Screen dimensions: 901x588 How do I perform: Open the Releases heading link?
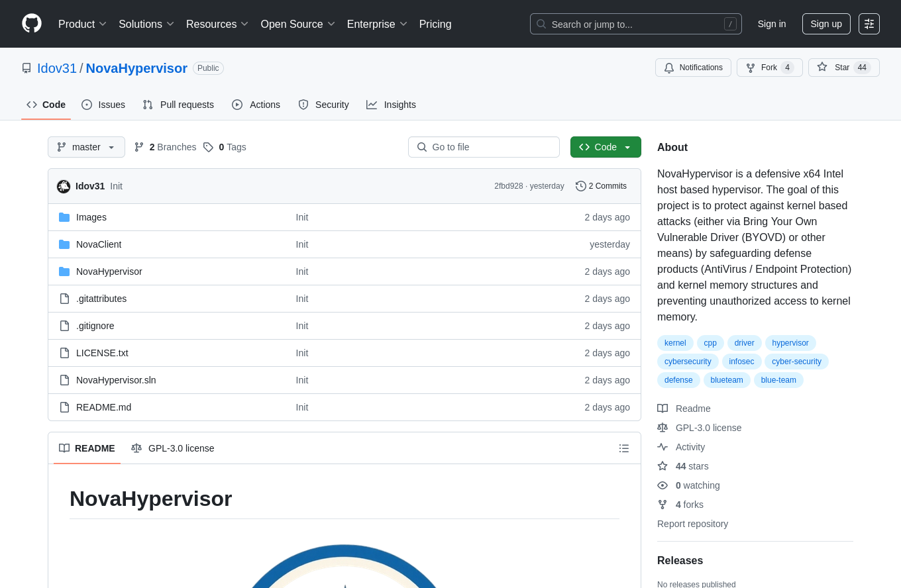[680, 561]
